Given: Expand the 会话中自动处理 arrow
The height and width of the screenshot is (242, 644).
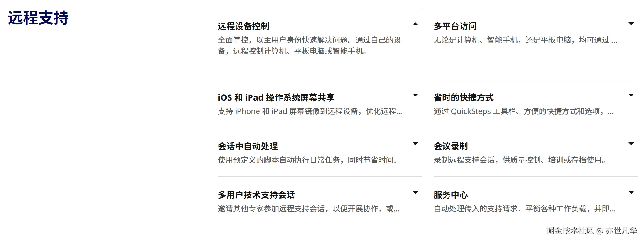Looking at the screenshot, I should click(x=415, y=144).
